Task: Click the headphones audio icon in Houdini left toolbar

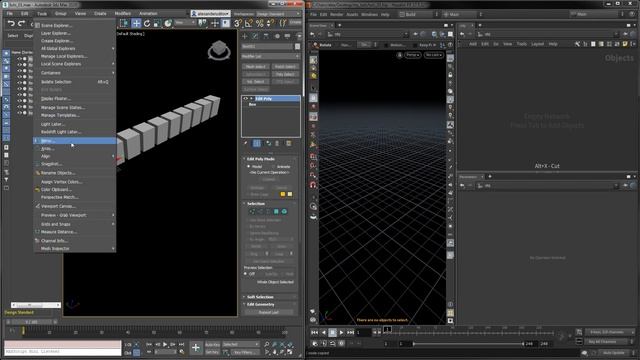Action: [x=313, y=185]
